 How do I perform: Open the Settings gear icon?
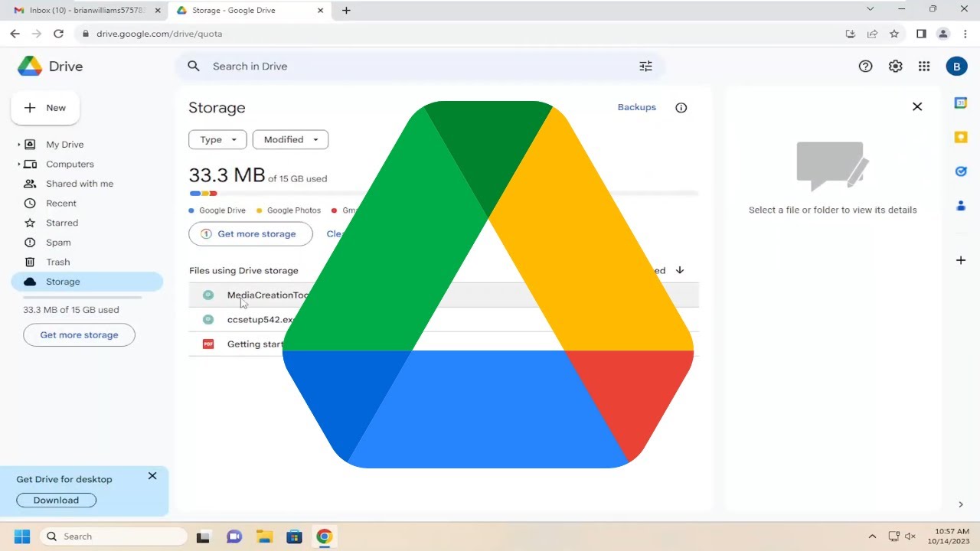tap(895, 67)
